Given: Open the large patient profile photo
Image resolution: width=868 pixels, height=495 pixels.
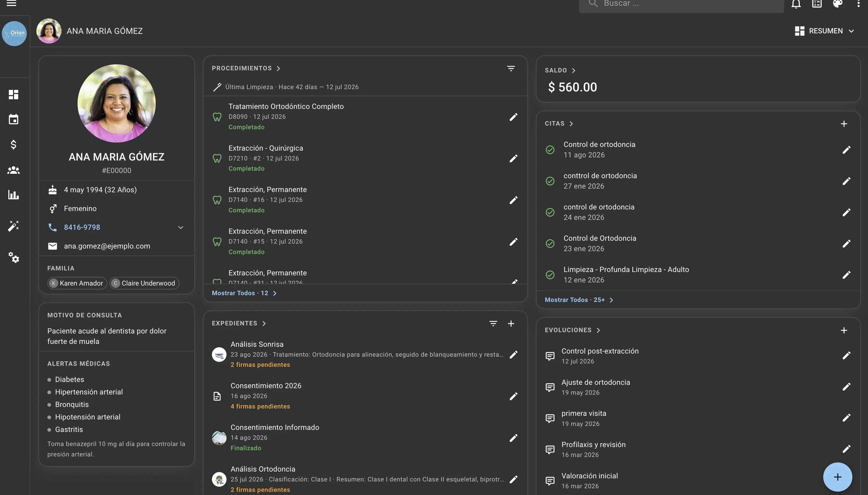Looking at the screenshot, I should pyautogui.click(x=117, y=103).
